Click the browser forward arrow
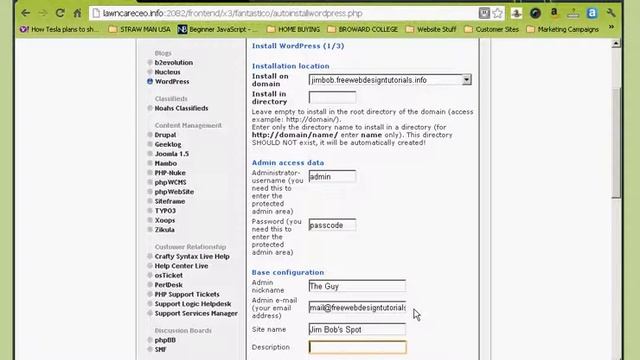This screenshot has width=640, height=360. click(x=43, y=13)
